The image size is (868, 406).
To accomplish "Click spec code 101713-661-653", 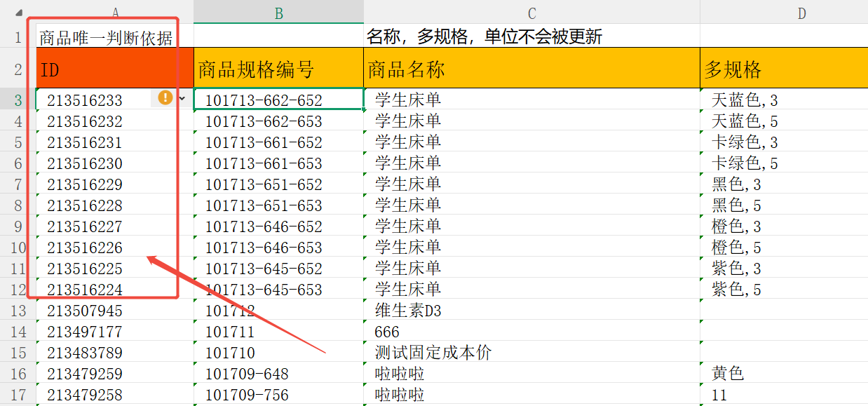I will coord(264,163).
